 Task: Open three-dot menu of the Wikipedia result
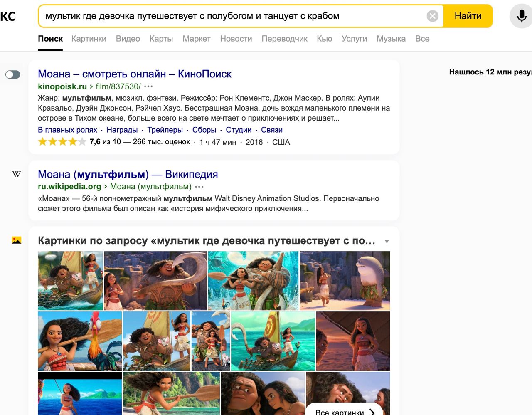(x=199, y=187)
